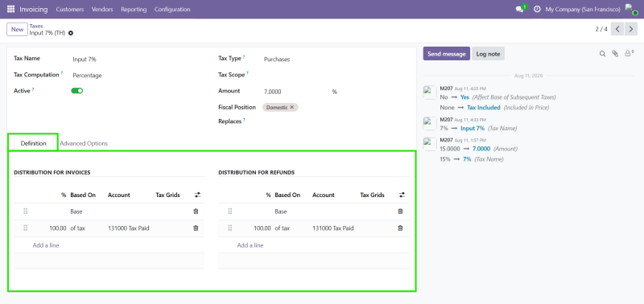Open the Customers menu
The image size is (644, 304).
tap(70, 9)
